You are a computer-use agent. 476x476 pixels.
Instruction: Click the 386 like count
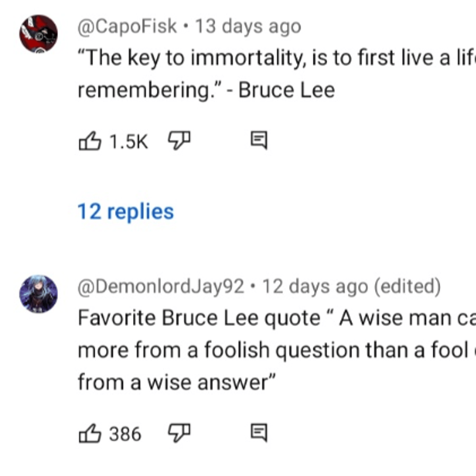125,434
